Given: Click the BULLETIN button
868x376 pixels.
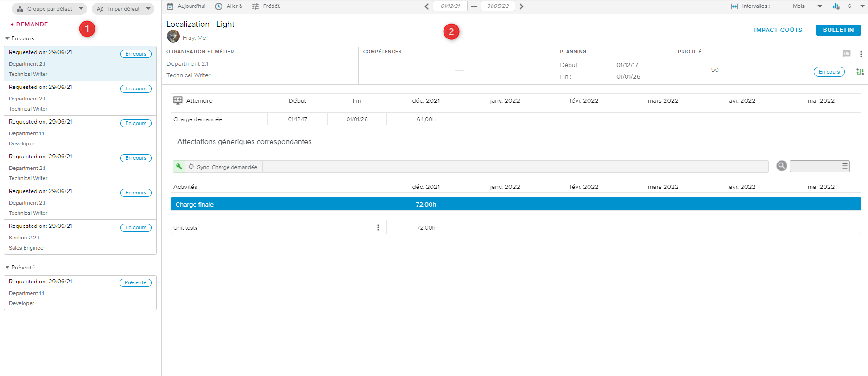Looking at the screenshot, I should [x=838, y=30].
